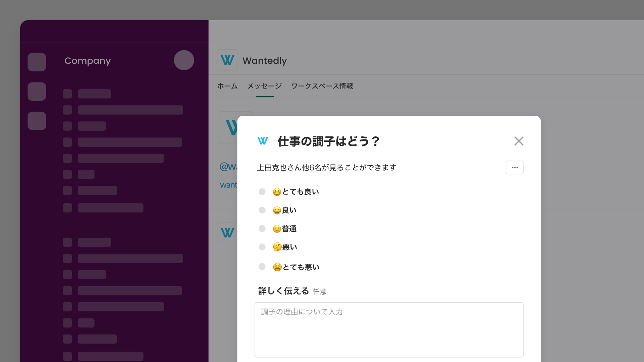
Task: Click the round user avatar beside Company
Action: pyautogui.click(x=184, y=60)
